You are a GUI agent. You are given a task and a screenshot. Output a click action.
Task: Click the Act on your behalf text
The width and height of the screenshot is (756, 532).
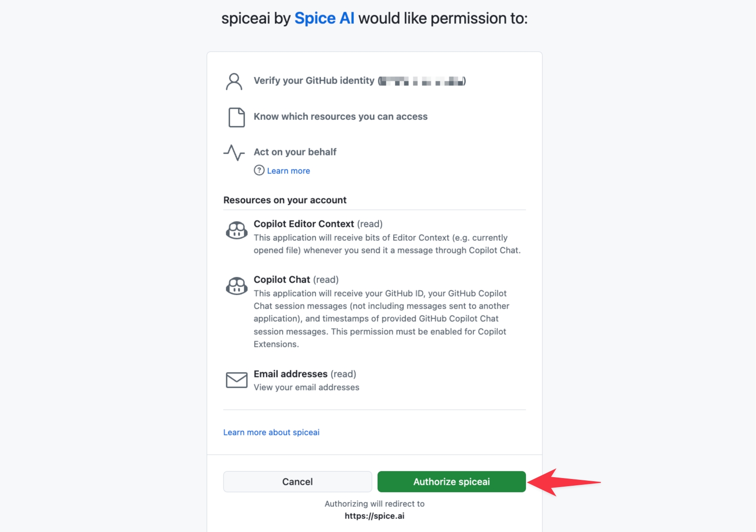(x=295, y=152)
